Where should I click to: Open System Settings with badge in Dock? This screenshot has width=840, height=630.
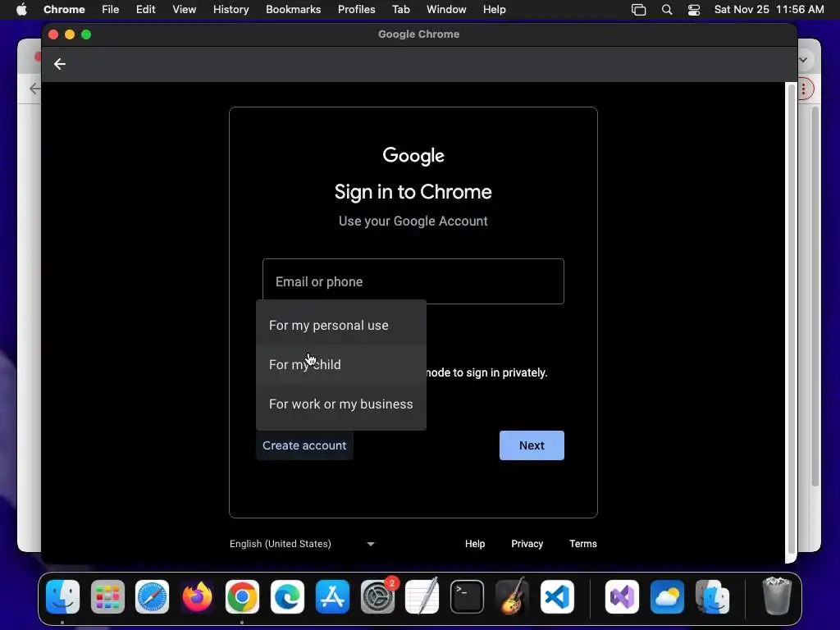click(377, 597)
